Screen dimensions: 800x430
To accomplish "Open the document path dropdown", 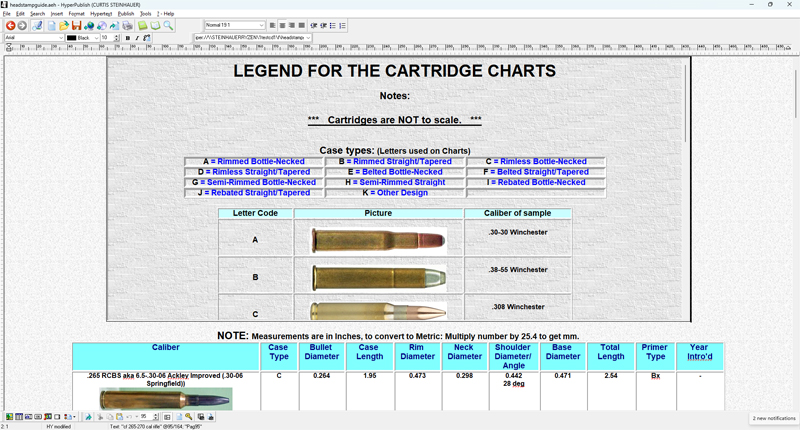I will click(x=252, y=38).
